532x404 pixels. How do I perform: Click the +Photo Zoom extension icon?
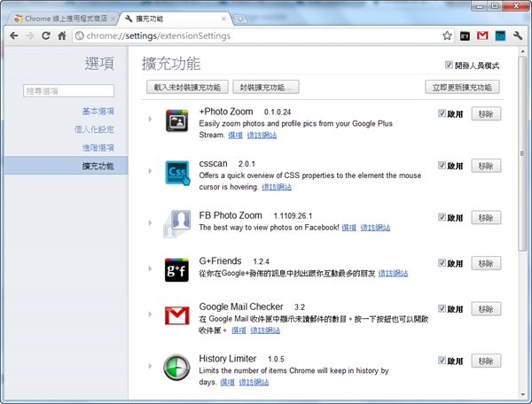click(x=176, y=120)
